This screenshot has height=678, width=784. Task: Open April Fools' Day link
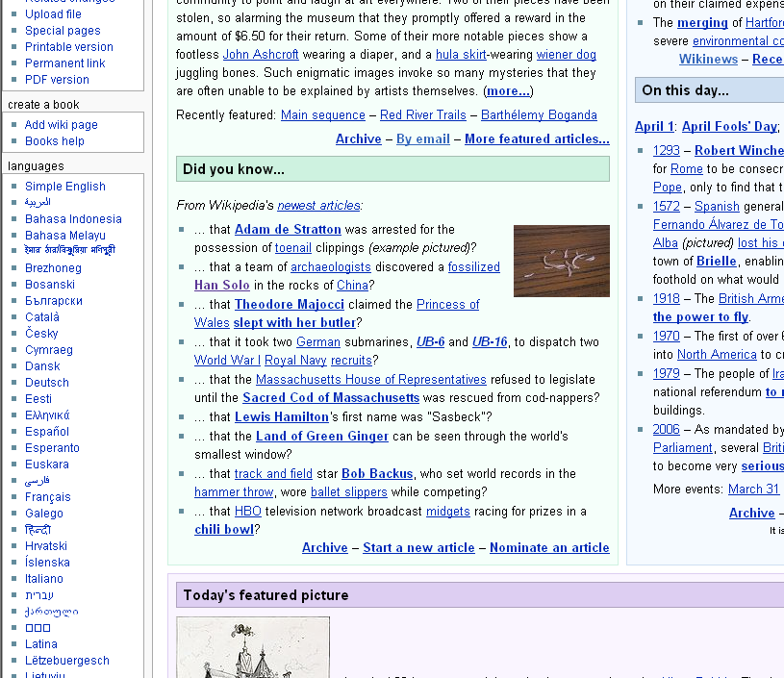(x=729, y=127)
